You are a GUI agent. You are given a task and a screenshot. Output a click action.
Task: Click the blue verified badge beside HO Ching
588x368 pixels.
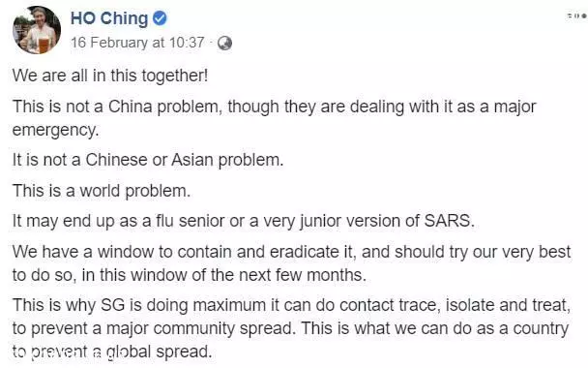pos(160,18)
